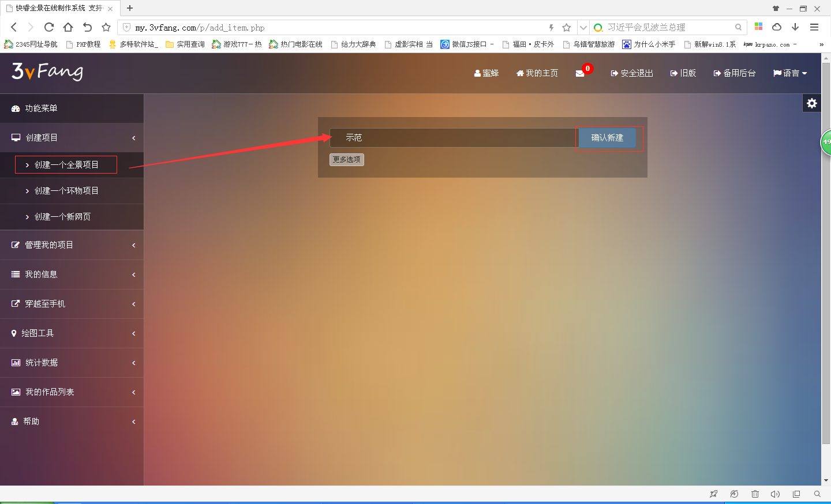This screenshot has width=831, height=504.
Task: Click the 3vFang logo
Action: click(x=47, y=72)
